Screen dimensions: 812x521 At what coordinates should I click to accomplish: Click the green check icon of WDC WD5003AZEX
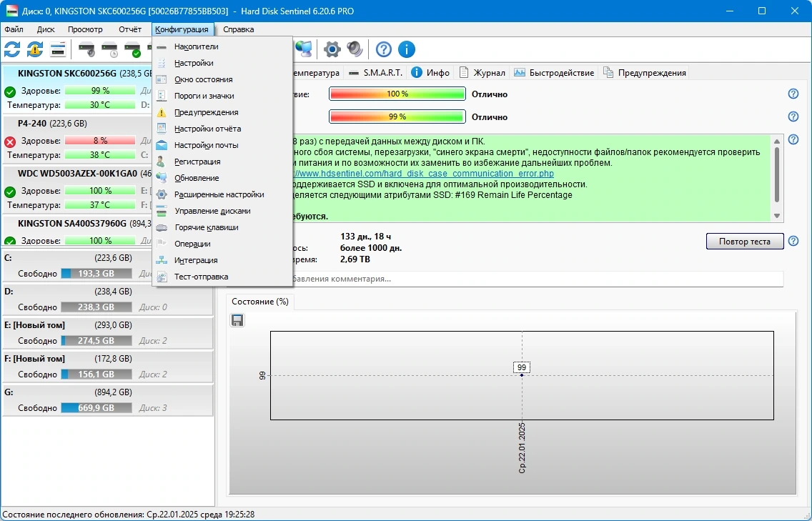click(x=10, y=192)
